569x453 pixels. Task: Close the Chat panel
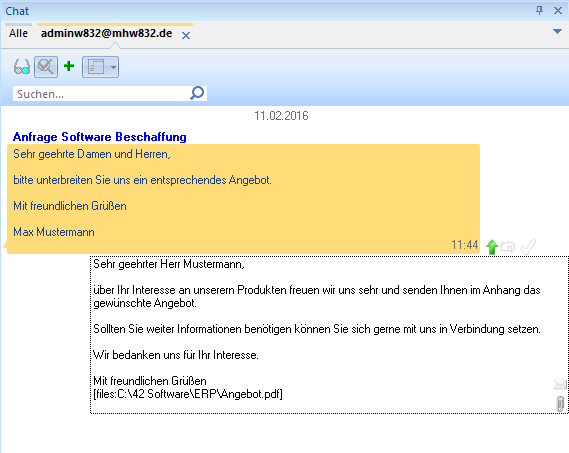click(x=558, y=11)
